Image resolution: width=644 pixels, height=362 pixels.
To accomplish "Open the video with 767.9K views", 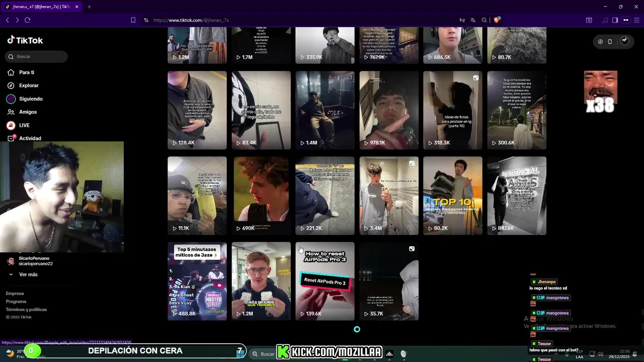I will click(x=389, y=46).
